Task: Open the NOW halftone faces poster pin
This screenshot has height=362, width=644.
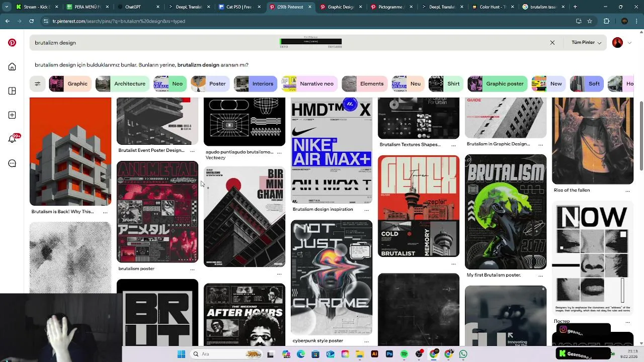Action: [x=593, y=258]
